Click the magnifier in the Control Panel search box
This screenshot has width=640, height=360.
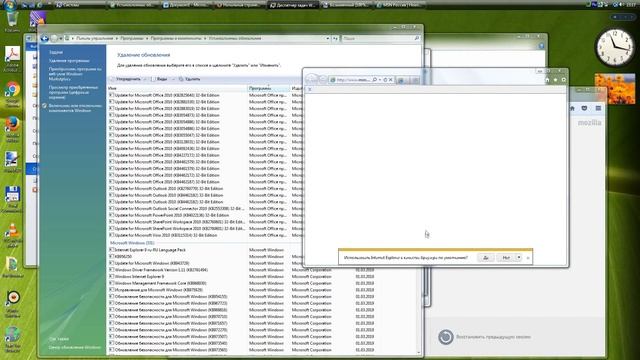[417, 38]
